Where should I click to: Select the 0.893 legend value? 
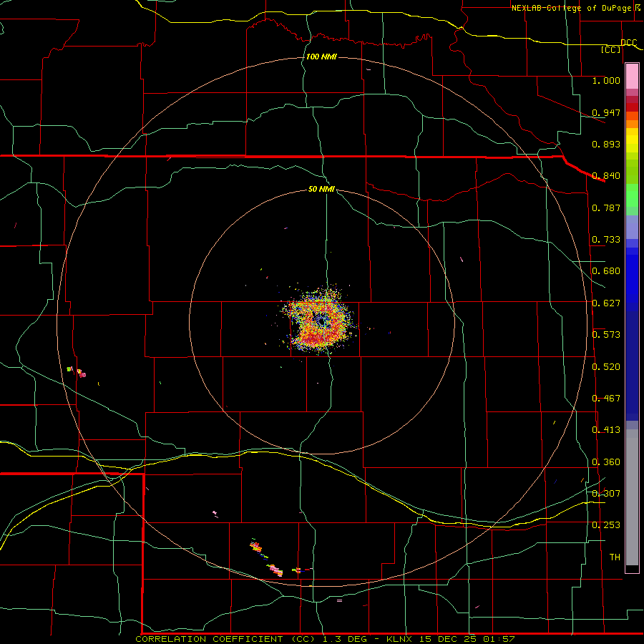coord(606,144)
